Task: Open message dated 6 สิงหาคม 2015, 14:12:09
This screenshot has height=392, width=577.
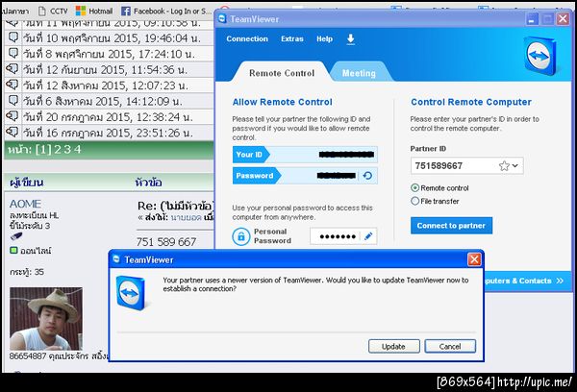Action: [103, 102]
